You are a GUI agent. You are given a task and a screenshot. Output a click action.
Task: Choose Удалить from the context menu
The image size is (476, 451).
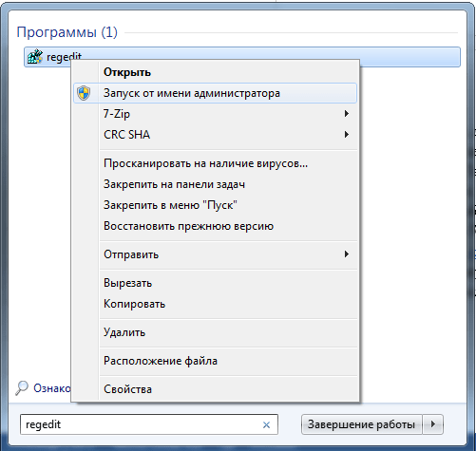[215, 332]
